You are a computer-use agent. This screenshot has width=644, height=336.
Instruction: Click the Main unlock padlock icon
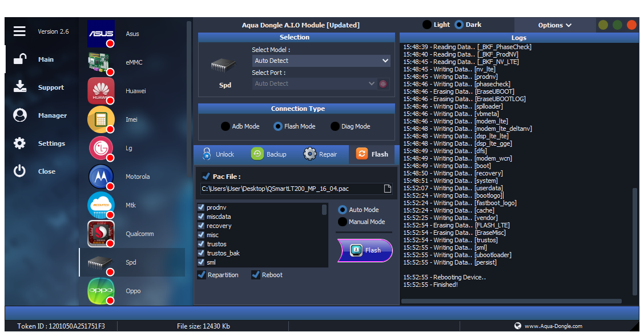(20, 59)
